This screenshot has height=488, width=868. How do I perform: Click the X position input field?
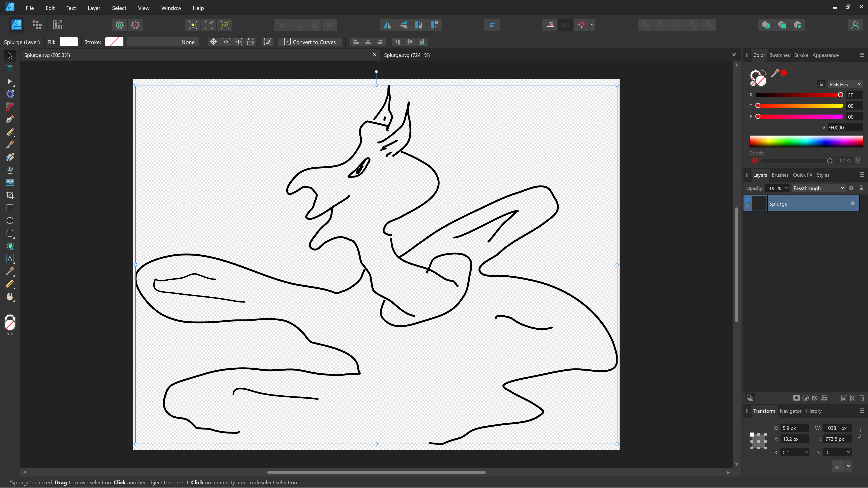tap(795, 428)
